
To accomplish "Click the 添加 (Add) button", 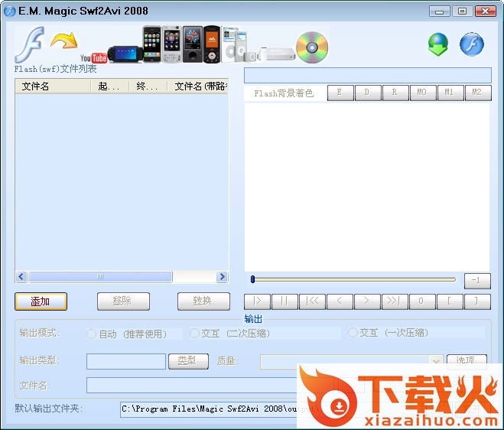I will pos(41,301).
